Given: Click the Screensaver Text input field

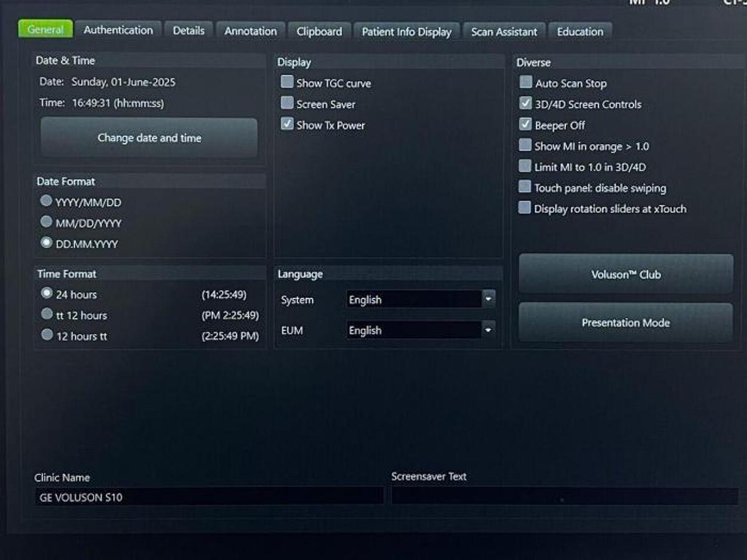Looking at the screenshot, I should point(565,497).
